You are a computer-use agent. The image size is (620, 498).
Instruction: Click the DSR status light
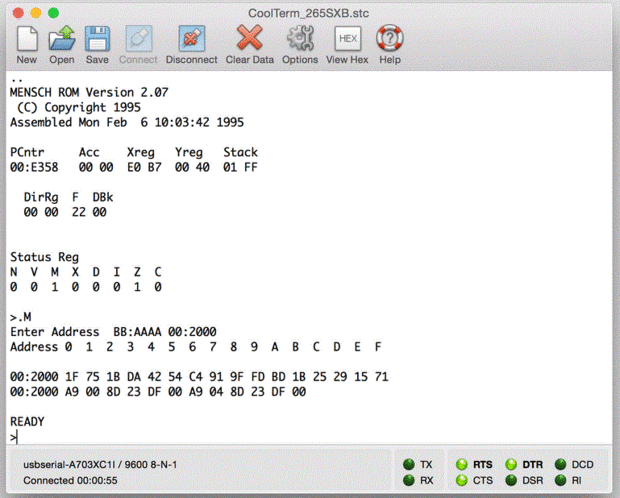[511, 480]
